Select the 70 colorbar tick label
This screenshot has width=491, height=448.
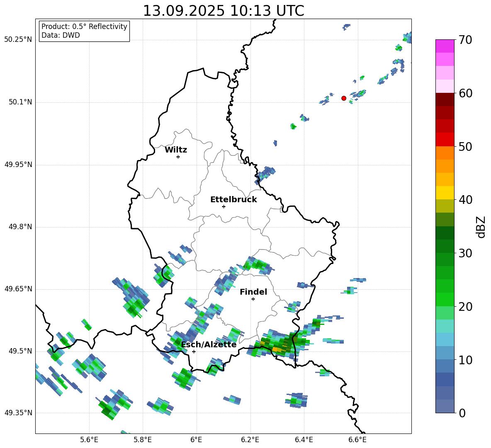point(466,40)
